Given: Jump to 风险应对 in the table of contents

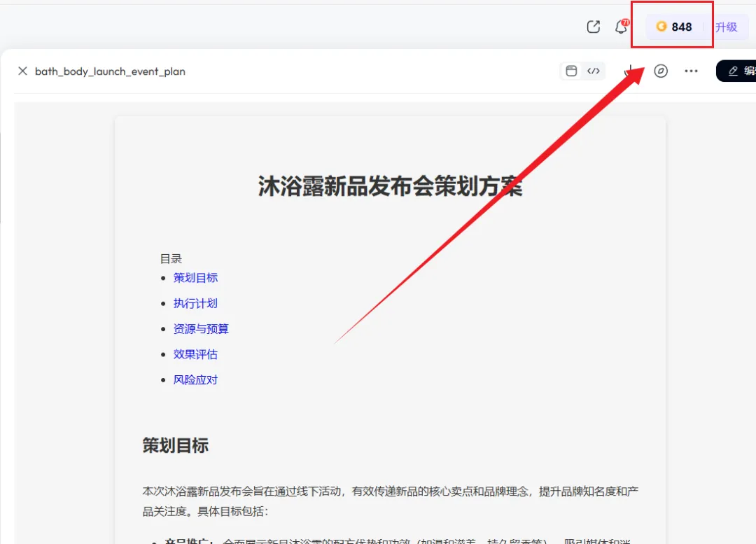Looking at the screenshot, I should [x=195, y=380].
